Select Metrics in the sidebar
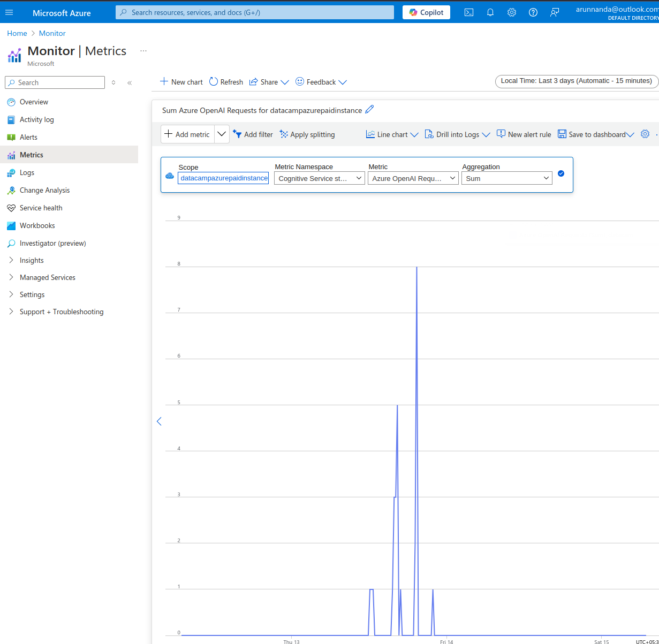 tap(69, 155)
